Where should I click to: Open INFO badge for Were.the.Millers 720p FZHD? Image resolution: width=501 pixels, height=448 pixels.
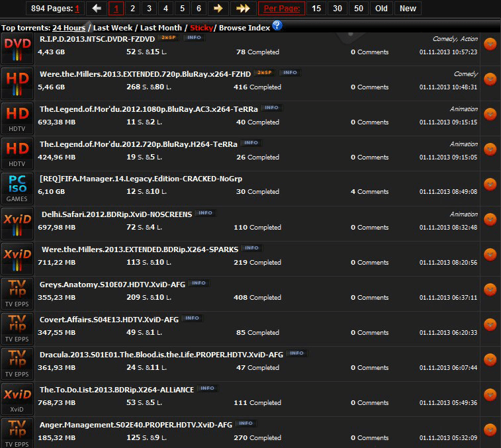coord(290,73)
